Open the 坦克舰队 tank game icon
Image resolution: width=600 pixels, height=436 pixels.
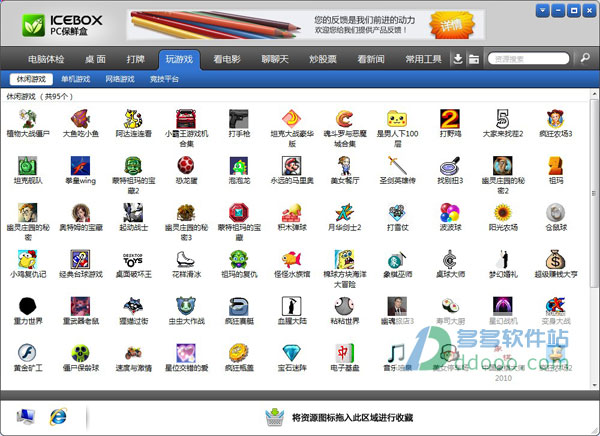(x=28, y=166)
